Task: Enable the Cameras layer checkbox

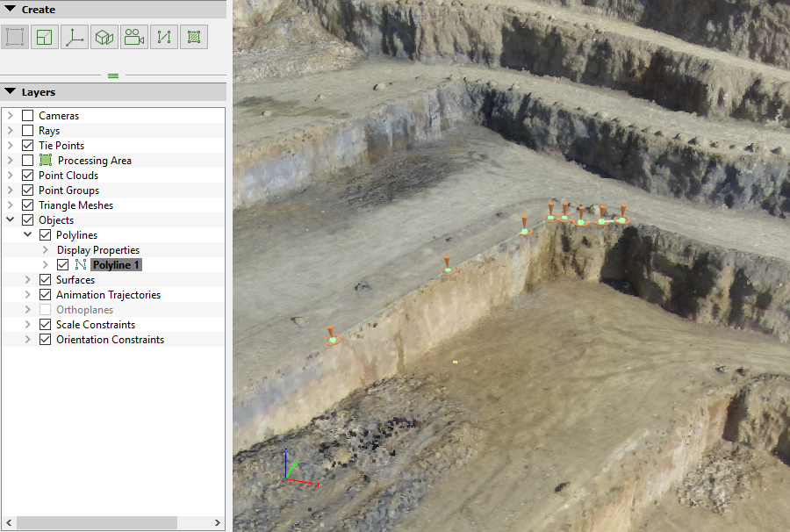Action: (27, 115)
